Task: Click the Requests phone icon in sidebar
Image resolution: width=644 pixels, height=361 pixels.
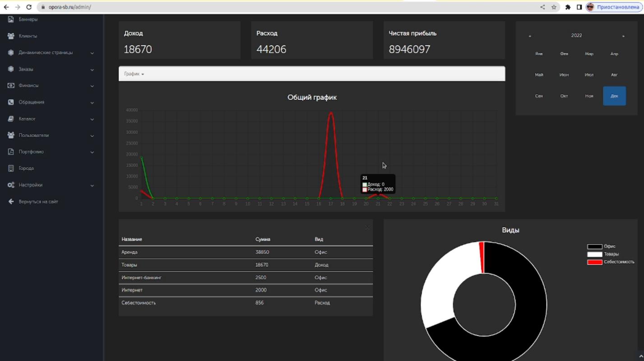Action: point(11,102)
